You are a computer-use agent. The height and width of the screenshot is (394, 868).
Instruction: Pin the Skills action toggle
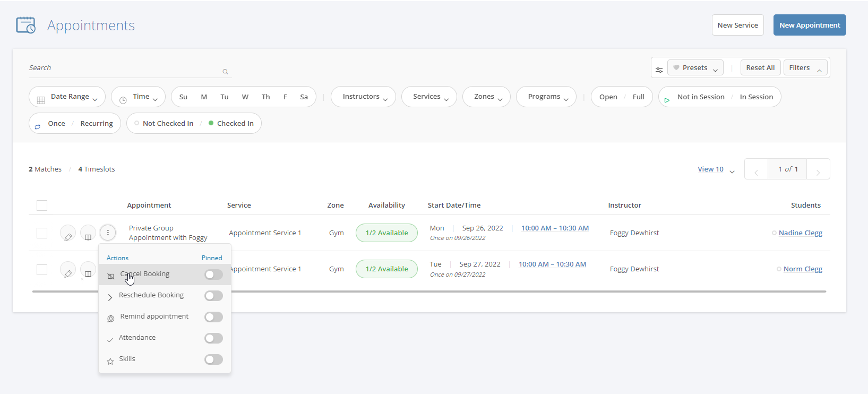point(213,359)
